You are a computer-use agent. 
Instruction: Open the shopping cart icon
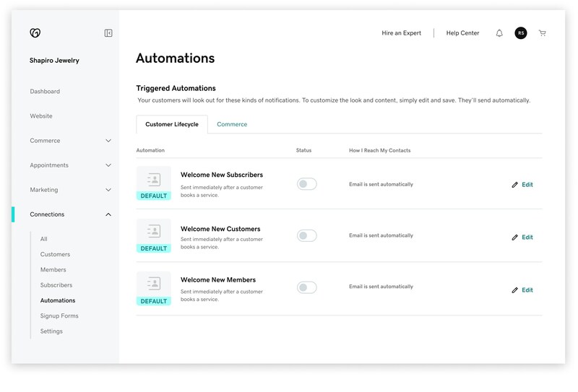(543, 33)
